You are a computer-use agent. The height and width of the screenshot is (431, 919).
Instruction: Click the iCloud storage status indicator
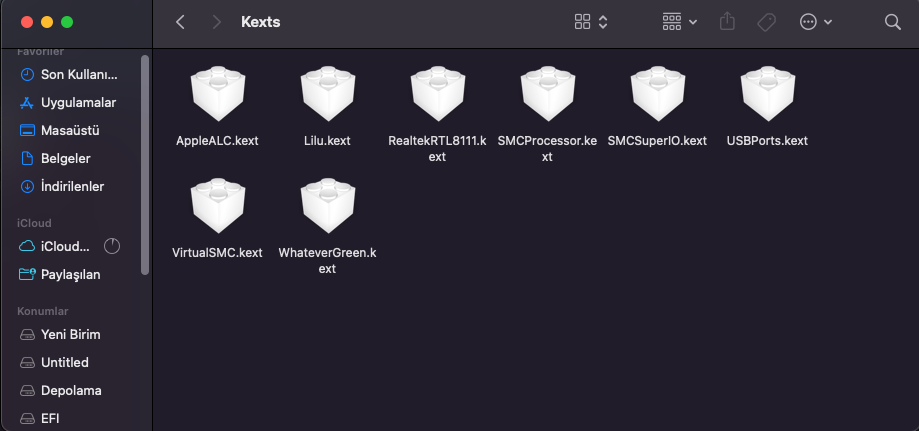112,246
